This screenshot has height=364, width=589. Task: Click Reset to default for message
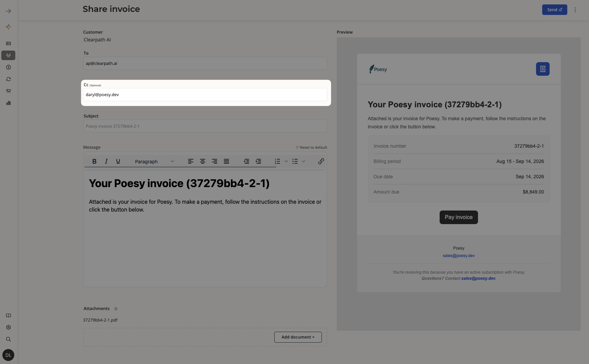[312, 147]
